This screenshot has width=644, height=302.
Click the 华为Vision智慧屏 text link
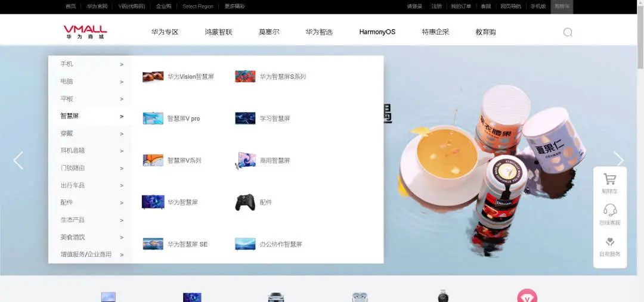pos(191,77)
